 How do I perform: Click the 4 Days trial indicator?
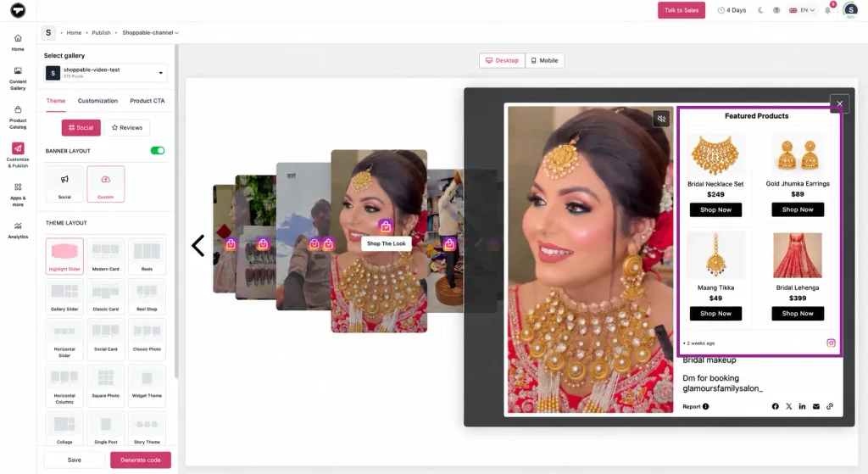732,10
